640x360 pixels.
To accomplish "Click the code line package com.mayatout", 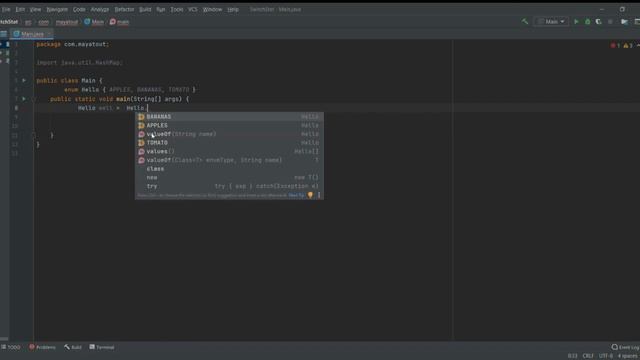I will 73,44.
